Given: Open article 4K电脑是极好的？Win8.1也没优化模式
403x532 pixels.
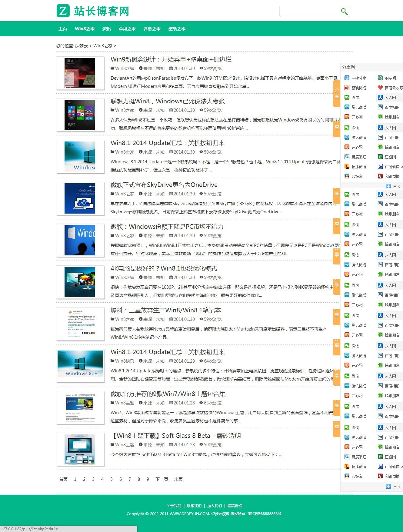Looking at the screenshot, I should tap(164, 268).
